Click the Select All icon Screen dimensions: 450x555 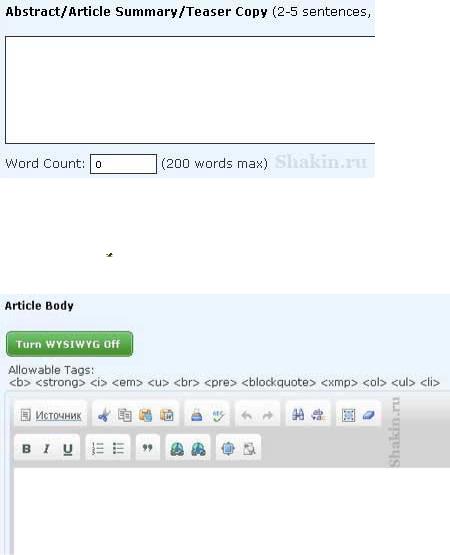348,415
